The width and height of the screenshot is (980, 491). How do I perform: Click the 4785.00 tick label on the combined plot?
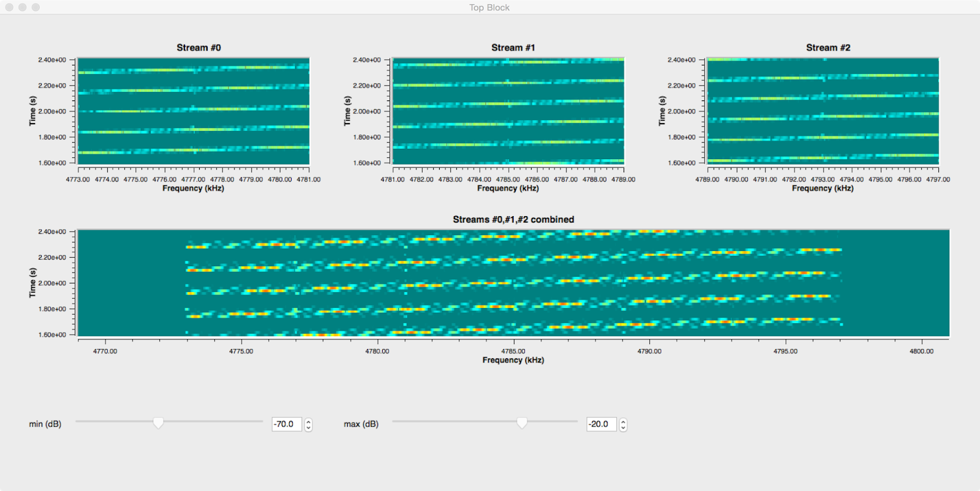tap(513, 351)
